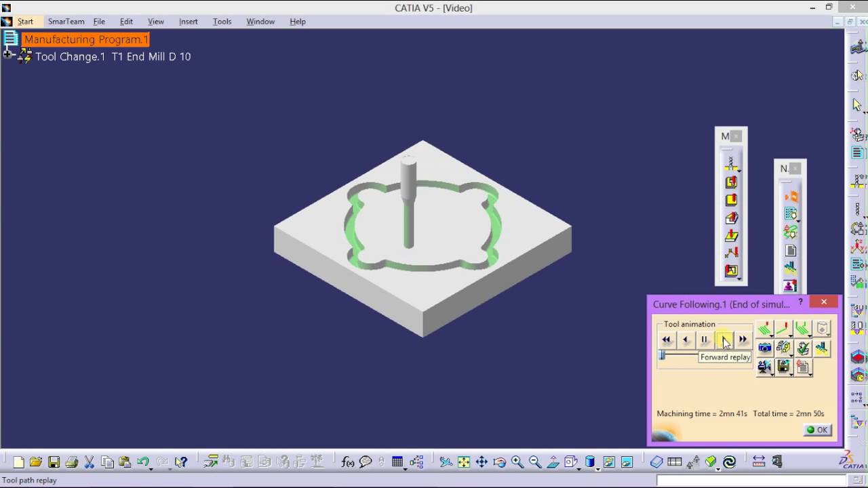Click the Photo camera icon in replay dialog
The image size is (868, 488).
pyautogui.click(x=765, y=348)
